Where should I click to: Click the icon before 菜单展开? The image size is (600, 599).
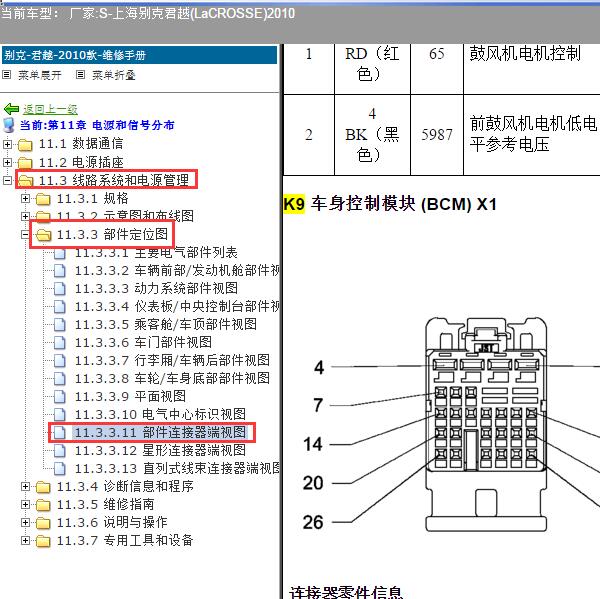tap(7, 75)
